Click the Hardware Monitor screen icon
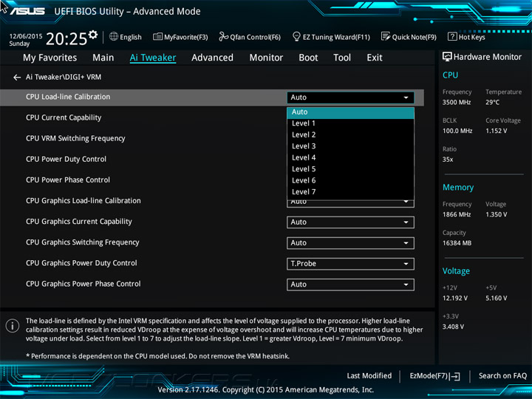Screen dimensions: 532x399 pyautogui.click(x=447, y=57)
